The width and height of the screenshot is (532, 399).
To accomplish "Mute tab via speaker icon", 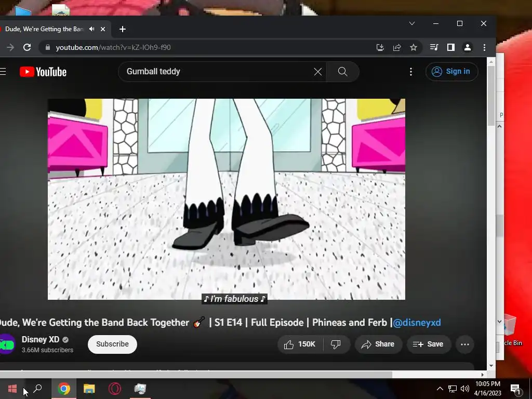I will pyautogui.click(x=91, y=29).
